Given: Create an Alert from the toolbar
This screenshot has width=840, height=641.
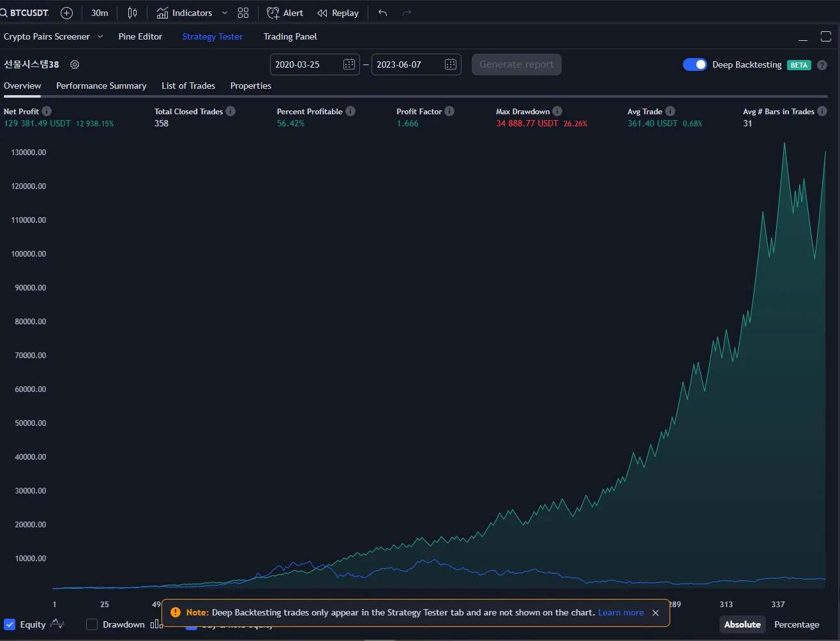Looking at the screenshot, I should click(285, 13).
